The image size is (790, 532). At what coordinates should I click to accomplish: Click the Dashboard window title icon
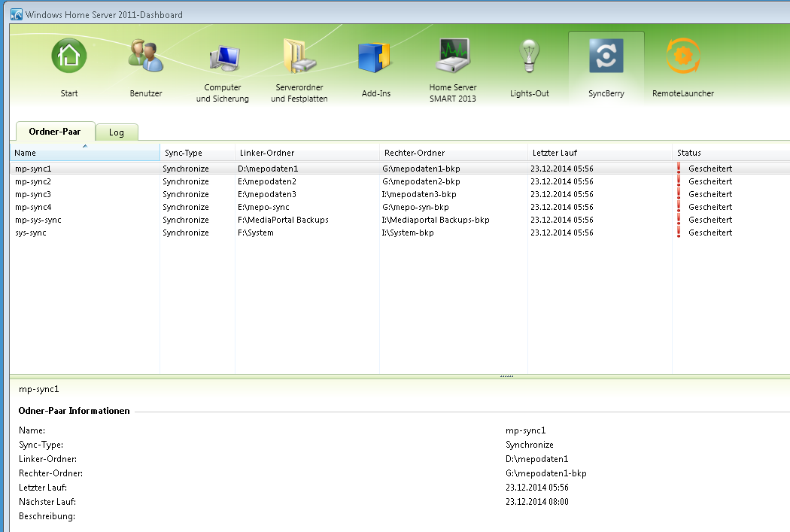(17, 14)
